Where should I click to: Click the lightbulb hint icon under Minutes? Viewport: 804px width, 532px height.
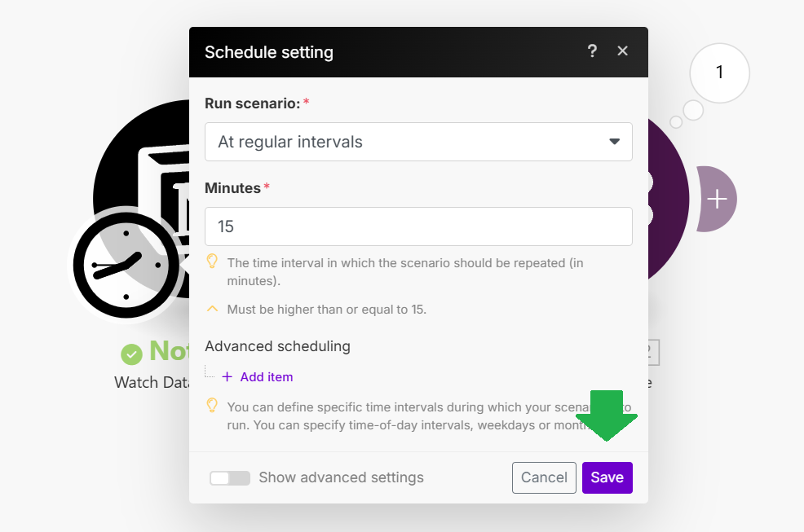[212, 262]
